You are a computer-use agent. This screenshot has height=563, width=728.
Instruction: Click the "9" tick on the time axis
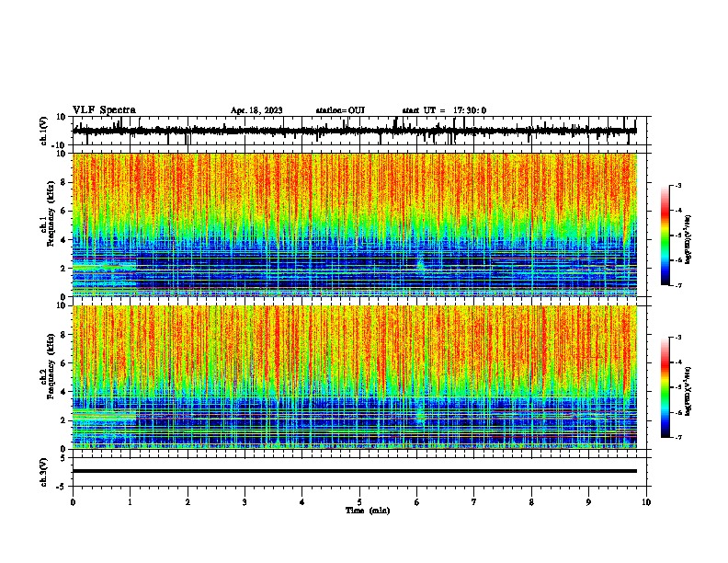tap(588, 502)
